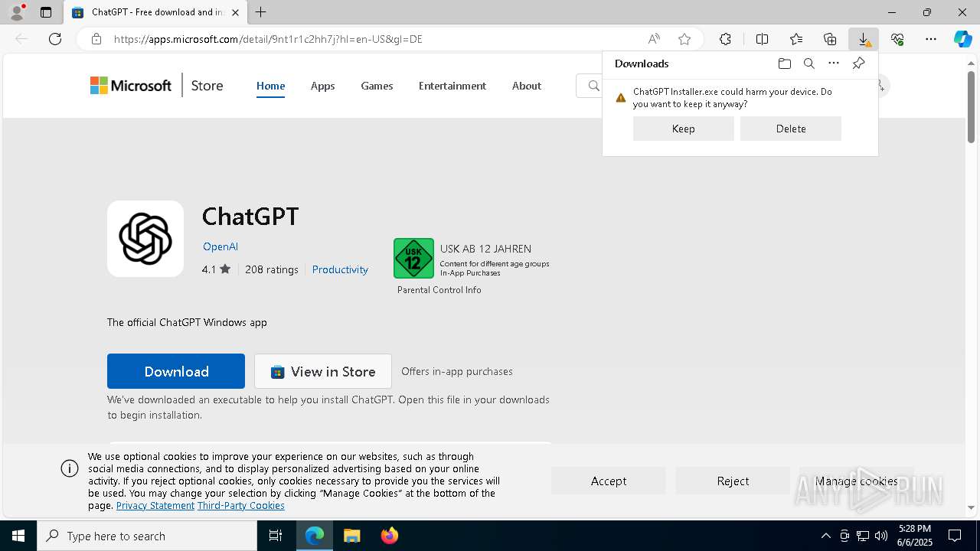Open the volume control in tray
Image resolution: width=980 pixels, height=551 pixels.
pyautogui.click(x=880, y=536)
